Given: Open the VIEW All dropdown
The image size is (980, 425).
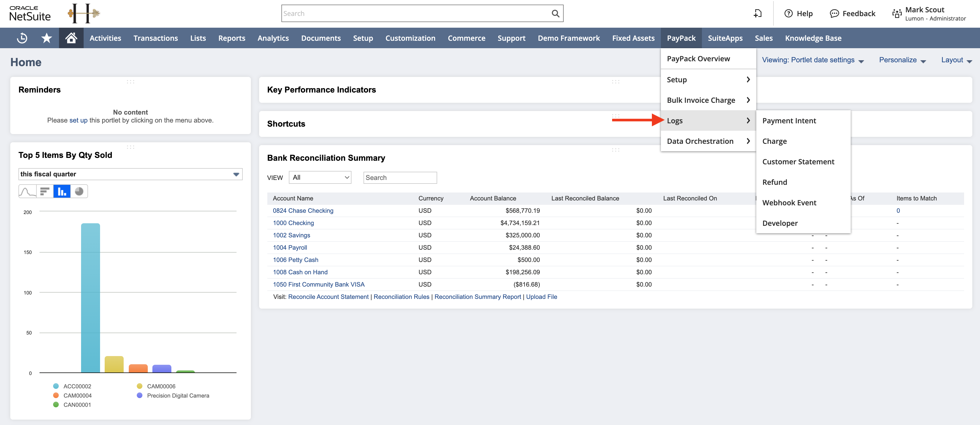Looking at the screenshot, I should pos(320,178).
